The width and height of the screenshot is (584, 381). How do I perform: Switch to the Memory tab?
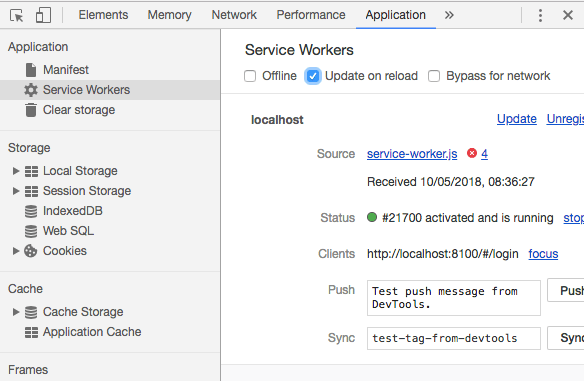(169, 15)
